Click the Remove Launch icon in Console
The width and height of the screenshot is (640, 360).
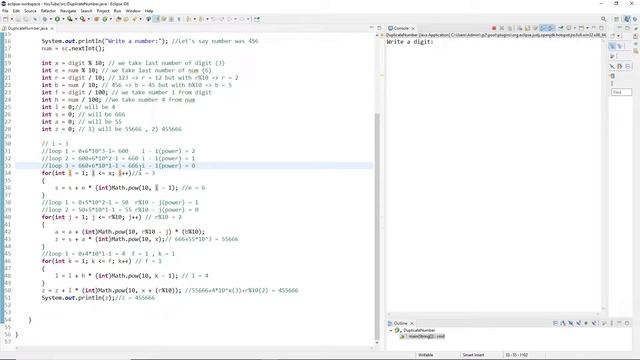tap(502, 28)
